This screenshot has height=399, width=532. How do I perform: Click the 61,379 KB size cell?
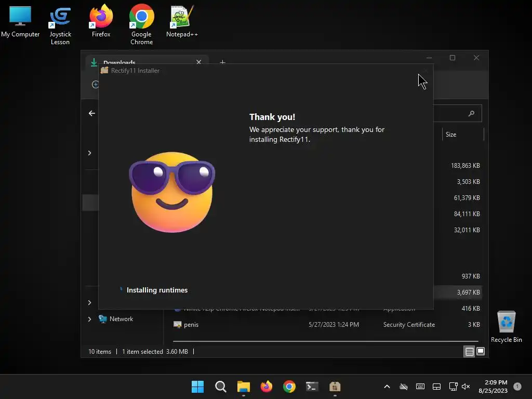tap(467, 198)
